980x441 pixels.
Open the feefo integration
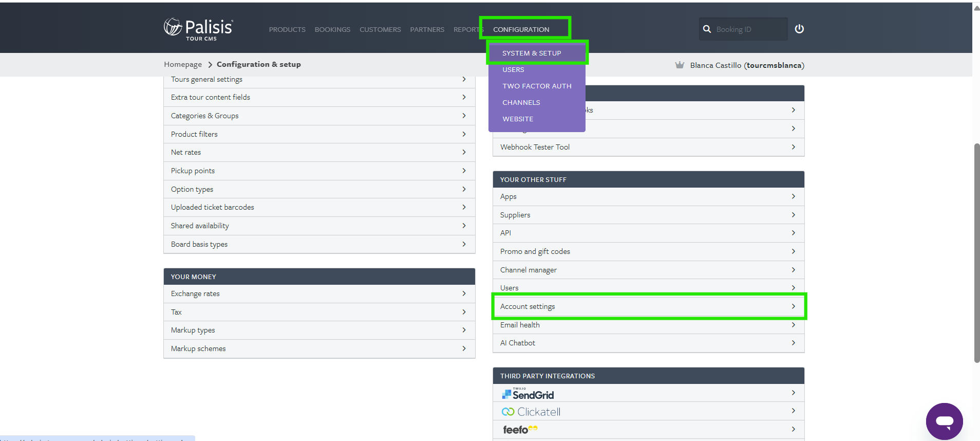pyautogui.click(x=648, y=430)
